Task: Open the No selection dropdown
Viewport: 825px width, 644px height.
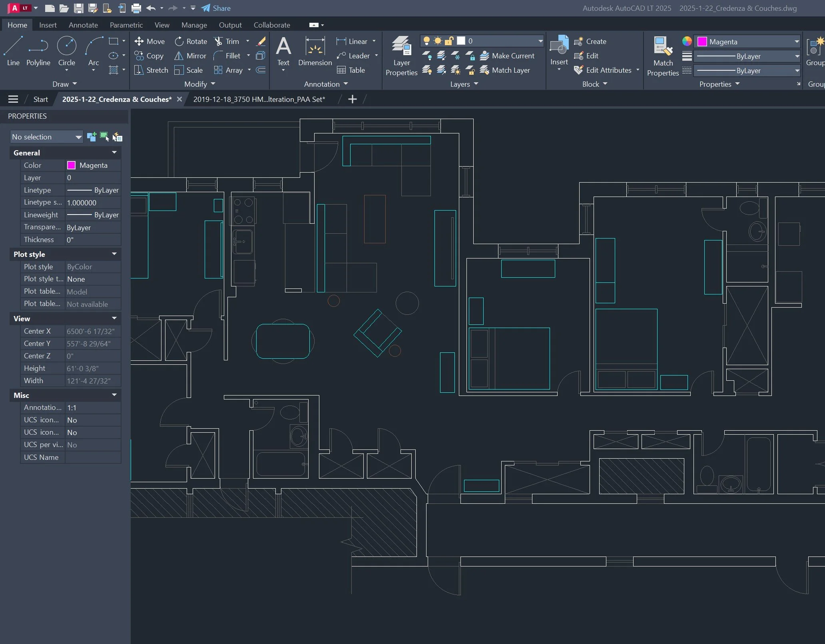Action: point(46,137)
